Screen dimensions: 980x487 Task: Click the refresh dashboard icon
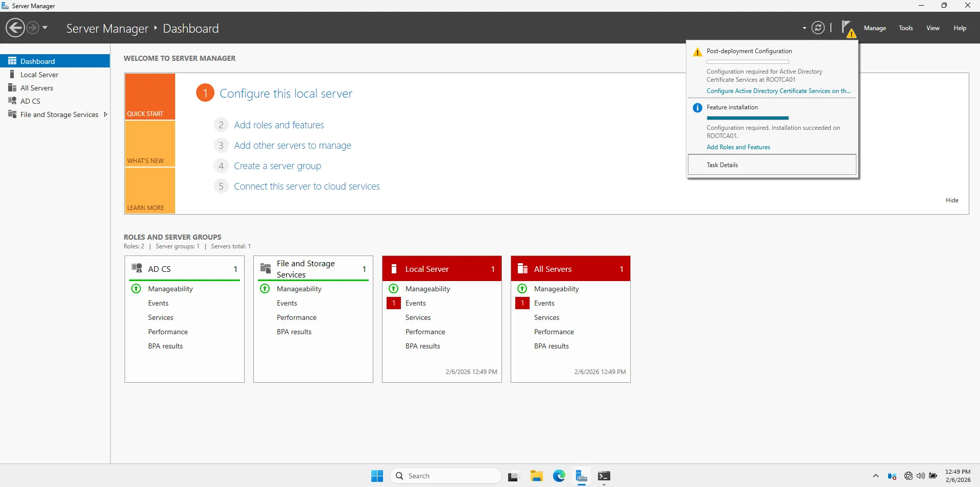pos(818,28)
